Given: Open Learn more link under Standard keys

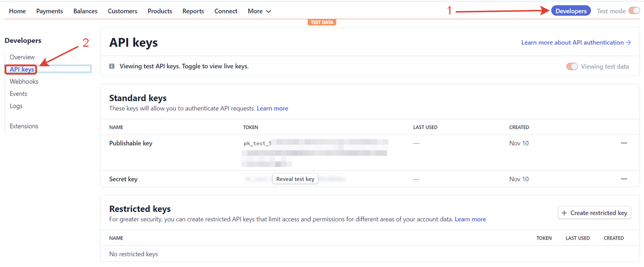Looking at the screenshot, I should point(273,108).
